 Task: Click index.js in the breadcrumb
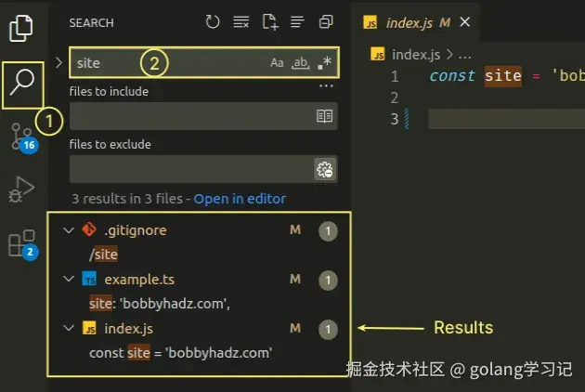(x=416, y=55)
